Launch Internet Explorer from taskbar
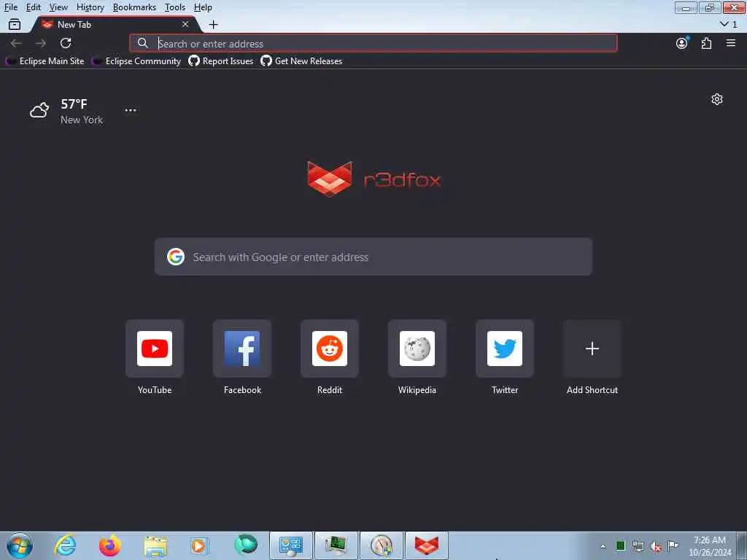747x560 pixels. [x=65, y=545]
